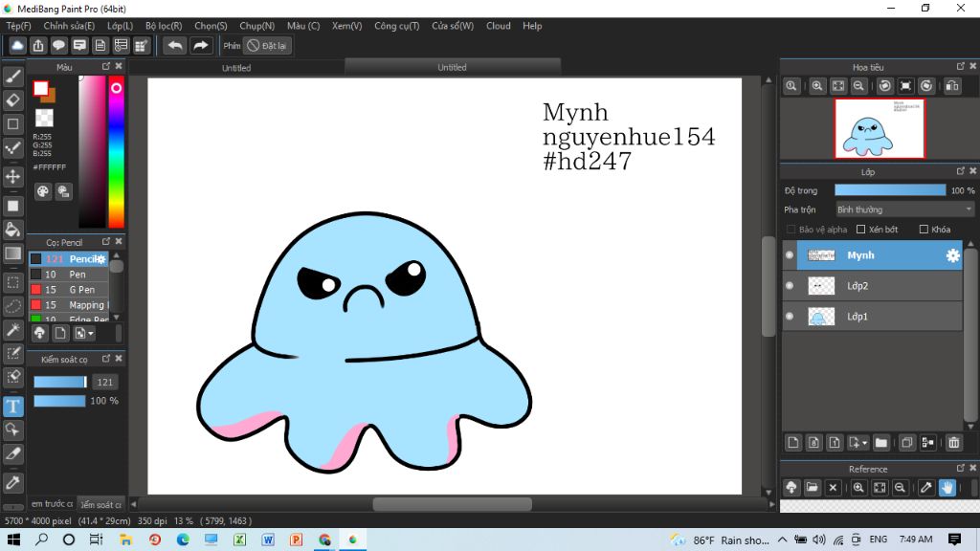The width and height of the screenshot is (980, 551).
Task: Select the rectangular Select tool
Action: pyautogui.click(x=13, y=282)
